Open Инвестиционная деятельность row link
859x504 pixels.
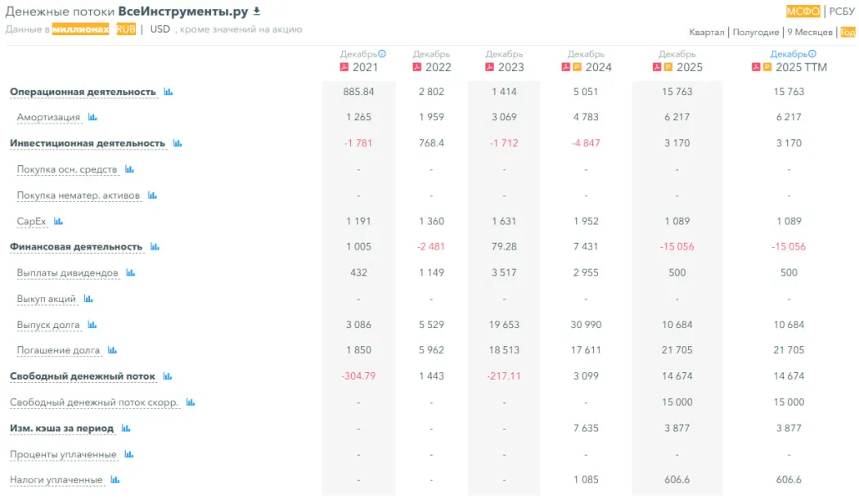click(x=88, y=143)
